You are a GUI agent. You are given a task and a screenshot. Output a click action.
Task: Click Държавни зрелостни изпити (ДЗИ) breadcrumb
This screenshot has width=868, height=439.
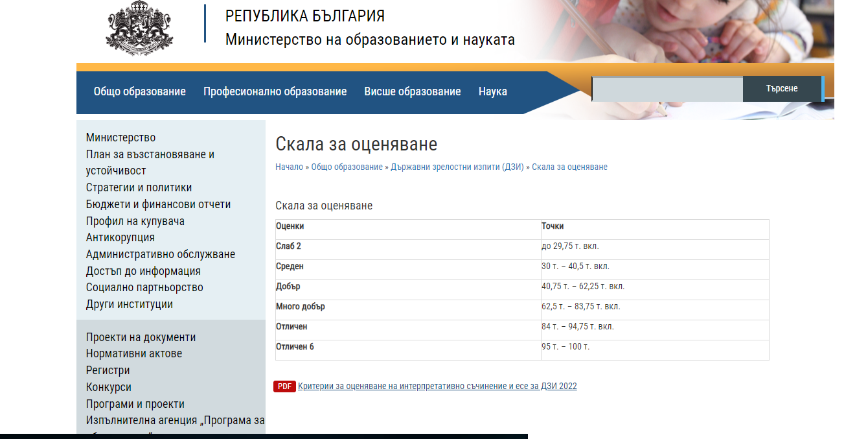click(457, 167)
